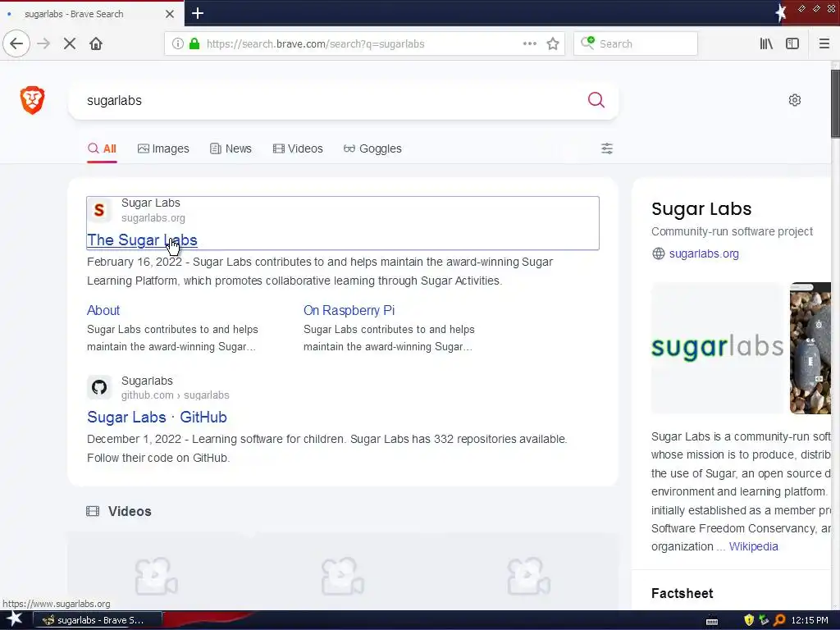This screenshot has height=630, width=840.
Task: Click the github.com › sugarlabs breadcrumb text
Action: click(x=176, y=395)
